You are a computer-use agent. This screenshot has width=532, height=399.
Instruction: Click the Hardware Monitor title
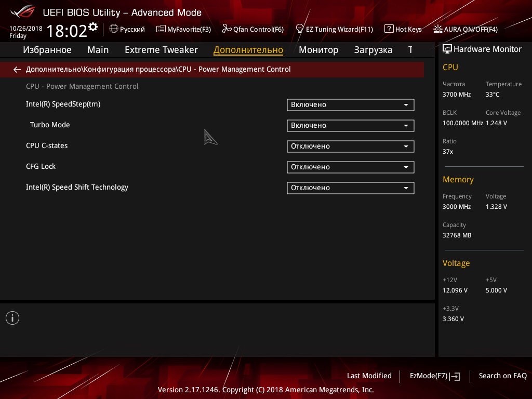click(x=487, y=49)
